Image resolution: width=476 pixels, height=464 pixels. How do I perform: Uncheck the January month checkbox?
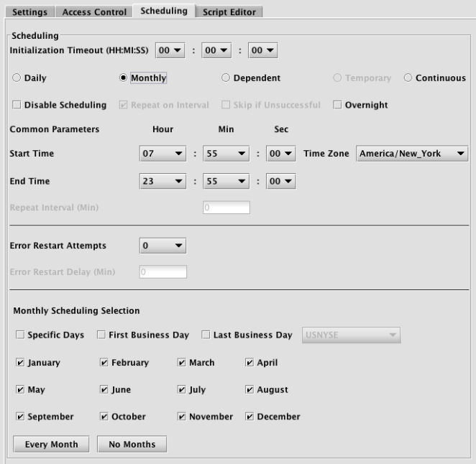click(19, 363)
